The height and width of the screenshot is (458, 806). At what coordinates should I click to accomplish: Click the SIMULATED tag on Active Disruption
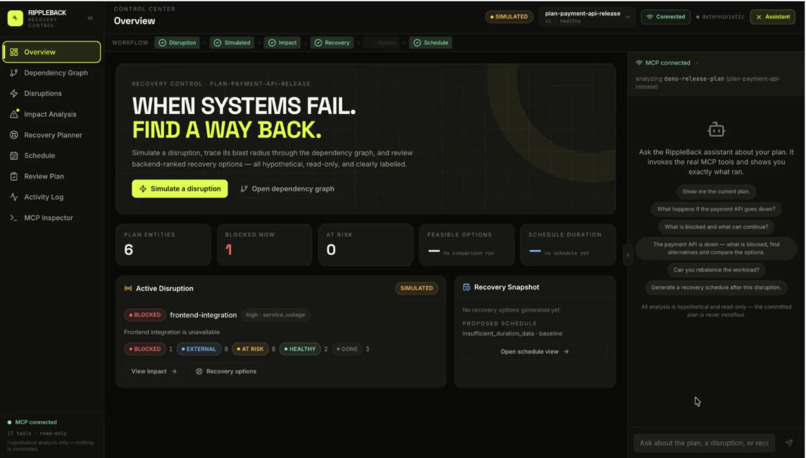[x=416, y=288]
